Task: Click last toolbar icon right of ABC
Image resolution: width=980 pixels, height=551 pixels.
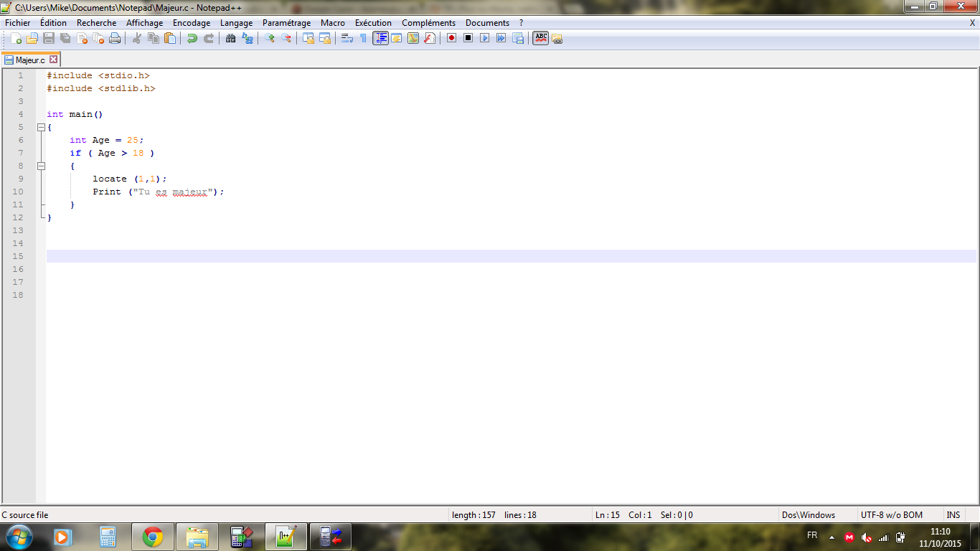Action: (x=557, y=38)
